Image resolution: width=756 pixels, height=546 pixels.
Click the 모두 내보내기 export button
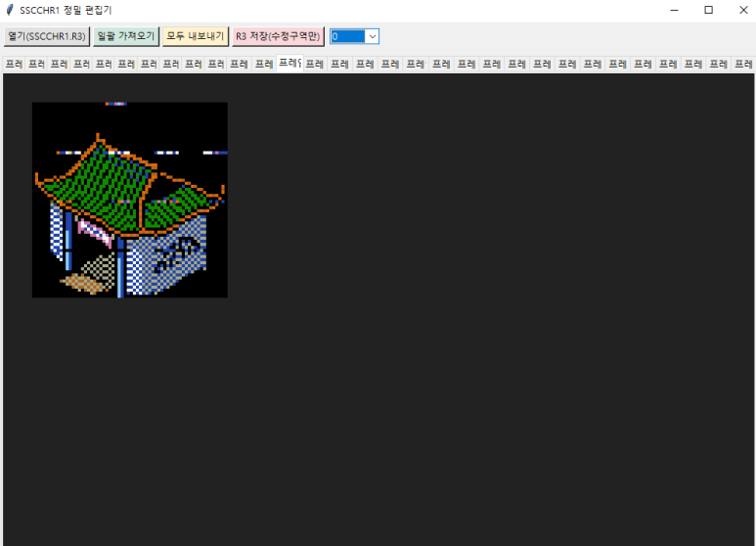click(x=196, y=36)
